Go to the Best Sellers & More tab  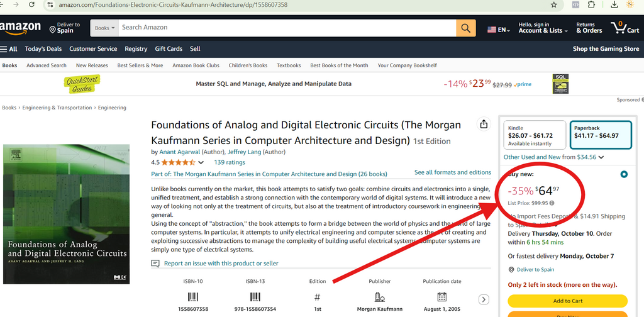point(140,65)
